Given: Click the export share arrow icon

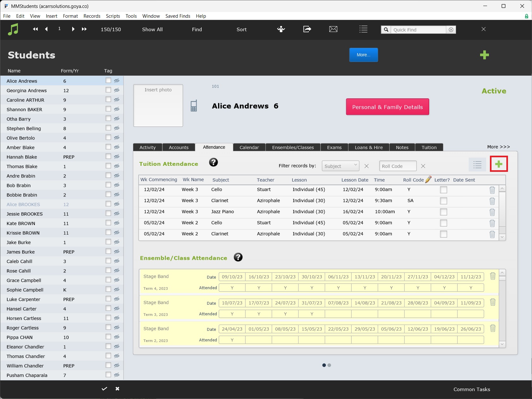Looking at the screenshot, I should click(x=307, y=29).
